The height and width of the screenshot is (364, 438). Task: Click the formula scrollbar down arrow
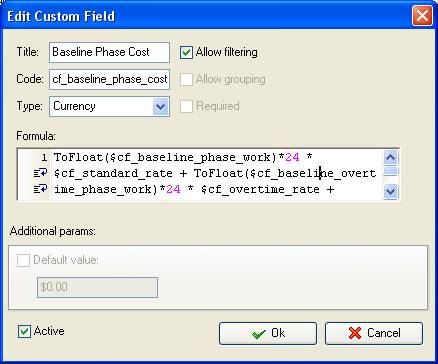390,192
